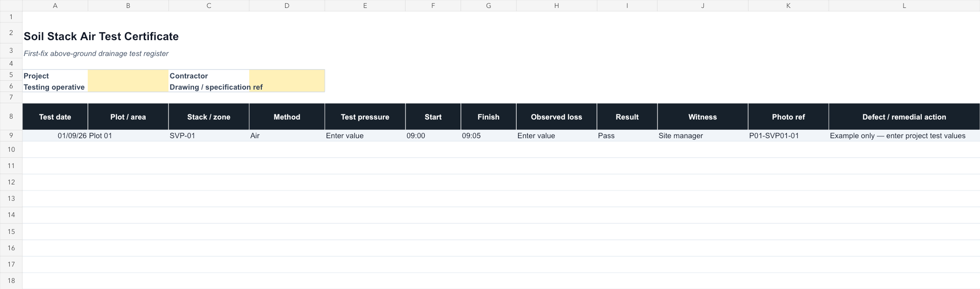Click the 'Method' table header
The image size is (980, 289).
point(287,117)
